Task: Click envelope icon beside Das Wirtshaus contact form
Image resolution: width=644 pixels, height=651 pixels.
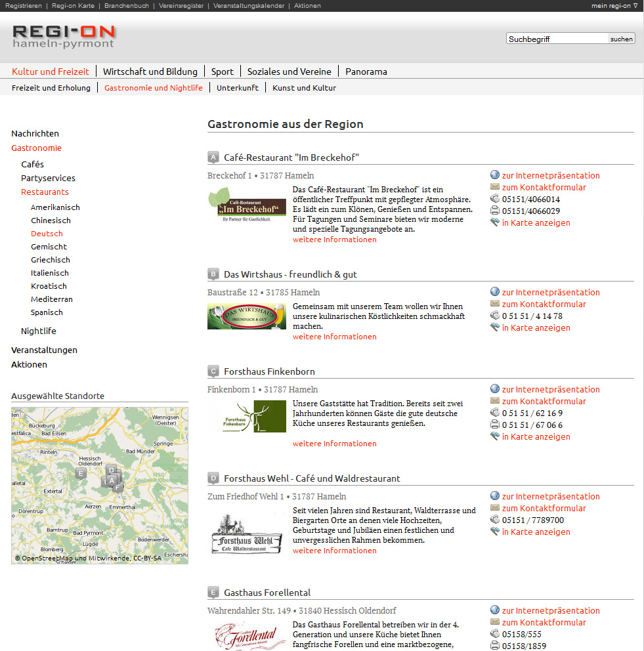Action: (495, 304)
